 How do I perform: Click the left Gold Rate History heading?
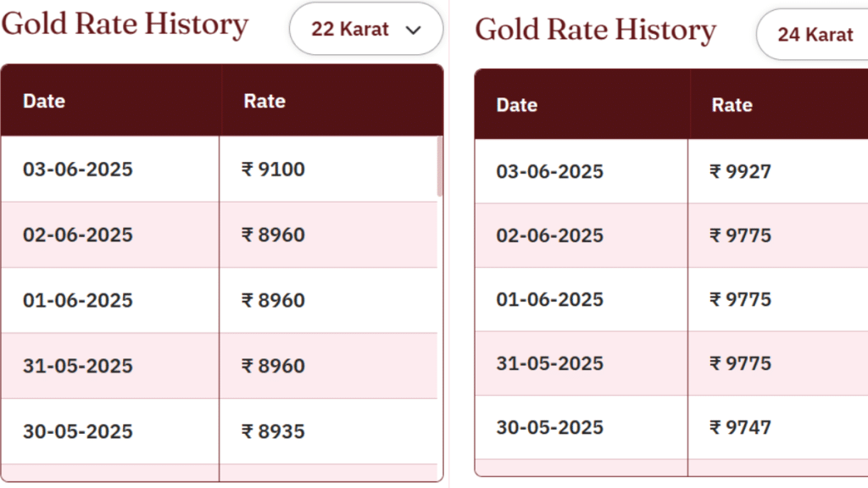(x=125, y=25)
